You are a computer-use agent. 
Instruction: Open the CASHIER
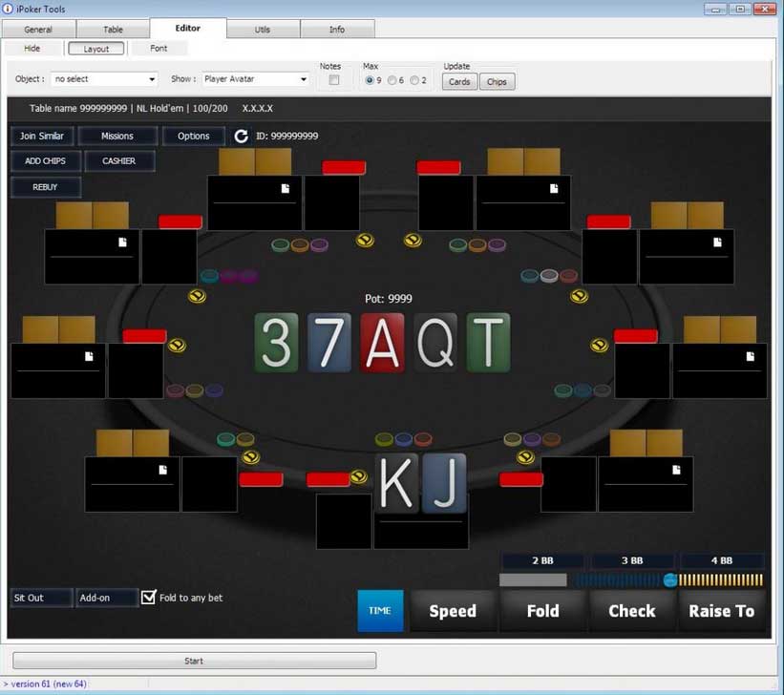click(x=119, y=160)
